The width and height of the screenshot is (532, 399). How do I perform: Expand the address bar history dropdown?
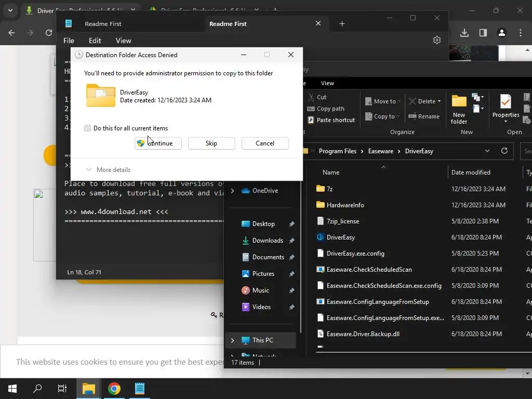click(487, 151)
